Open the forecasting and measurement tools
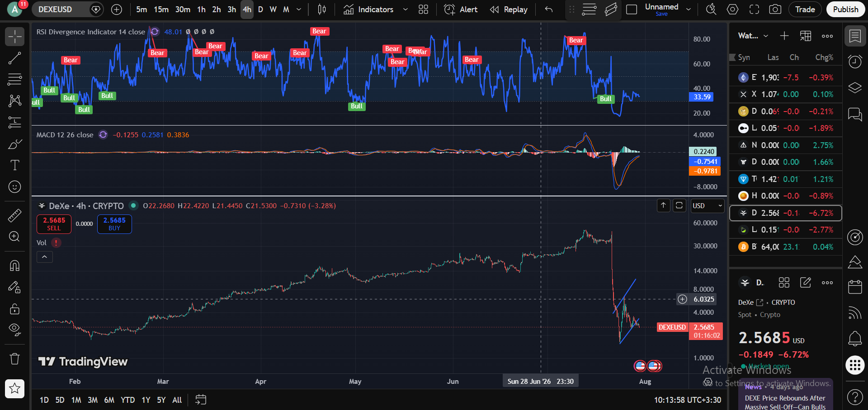Image resolution: width=868 pixels, height=410 pixels. click(14, 122)
